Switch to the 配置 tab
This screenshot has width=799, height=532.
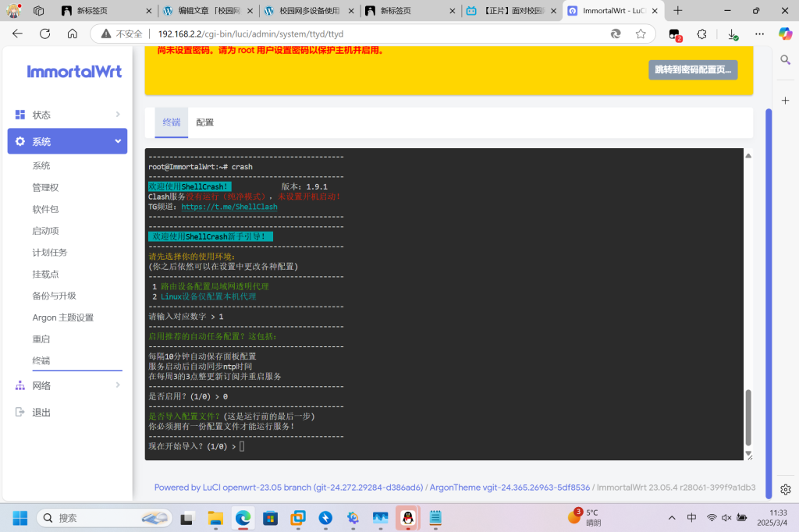(x=204, y=122)
